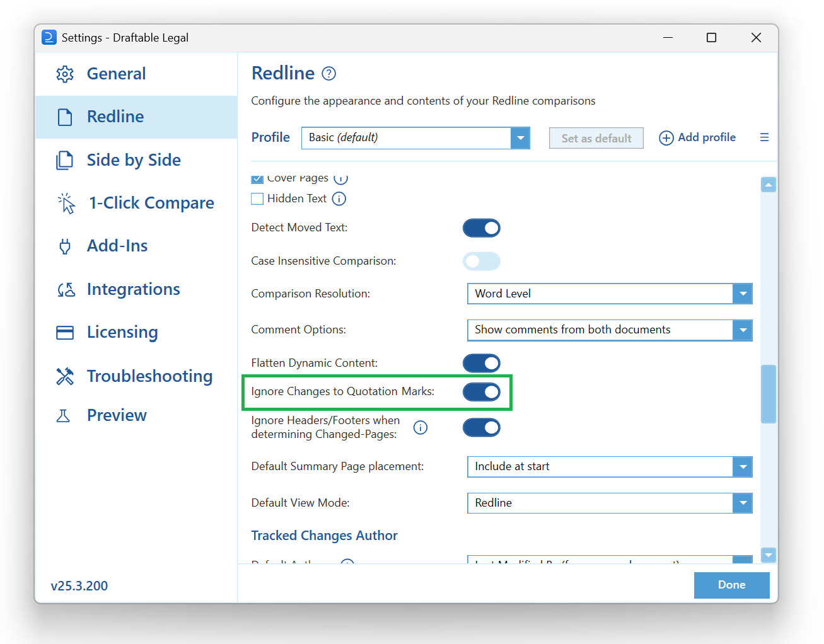Image resolution: width=824 pixels, height=644 pixels.
Task: Open the Profile dropdown arrow
Action: [520, 138]
